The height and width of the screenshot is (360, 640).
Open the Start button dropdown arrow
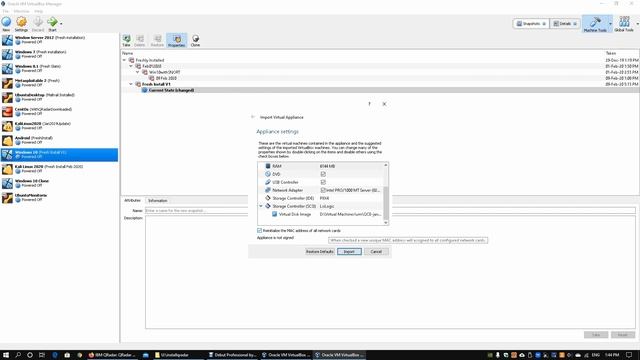point(61,24)
